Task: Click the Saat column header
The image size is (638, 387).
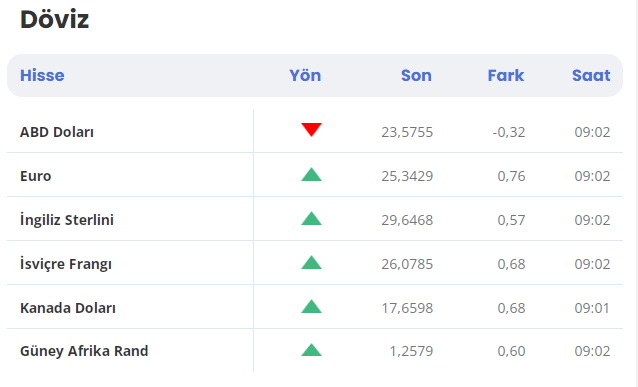Action: 591,75
